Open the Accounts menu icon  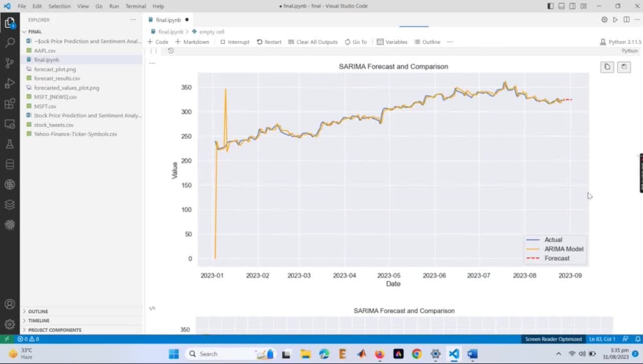coord(10,304)
